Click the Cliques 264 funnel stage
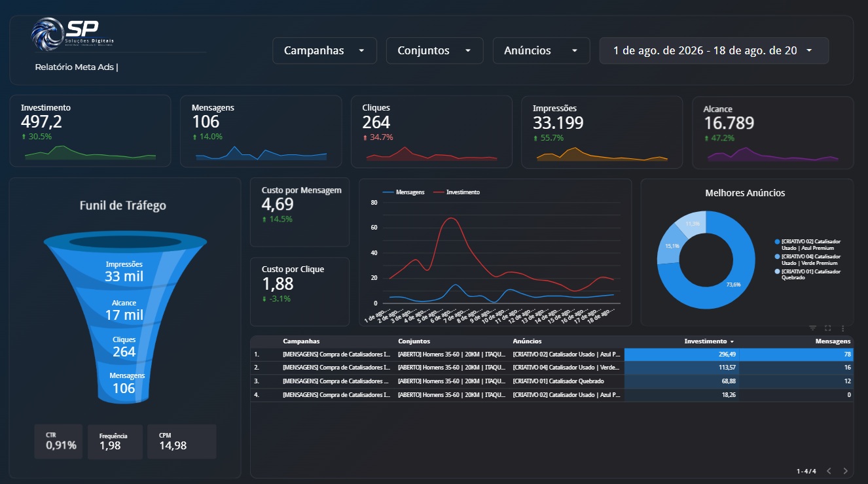Image resolution: width=868 pixels, height=484 pixels. pos(124,347)
